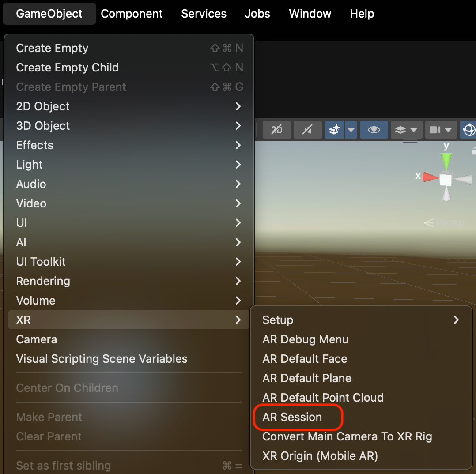Image resolution: width=476 pixels, height=474 pixels.
Task: Expand the Rendering submenu
Action: click(129, 281)
